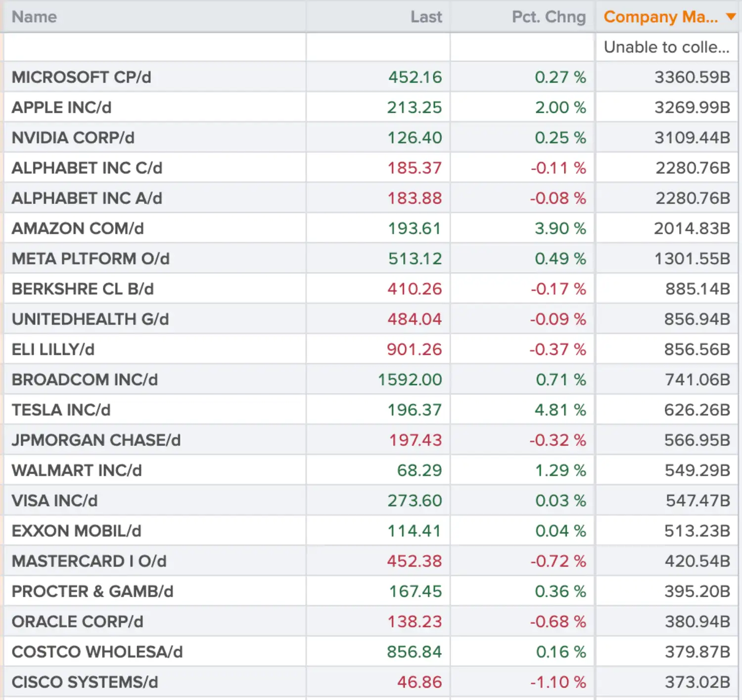This screenshot has width=742, height=700.
Task: Click JPMorgan's percent change -0.32 %
Action: point(558,440)
